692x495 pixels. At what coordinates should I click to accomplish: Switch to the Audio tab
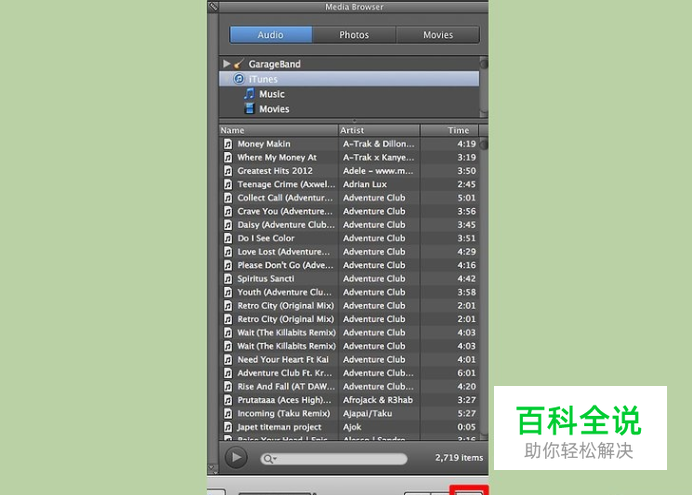coord(271,35)
